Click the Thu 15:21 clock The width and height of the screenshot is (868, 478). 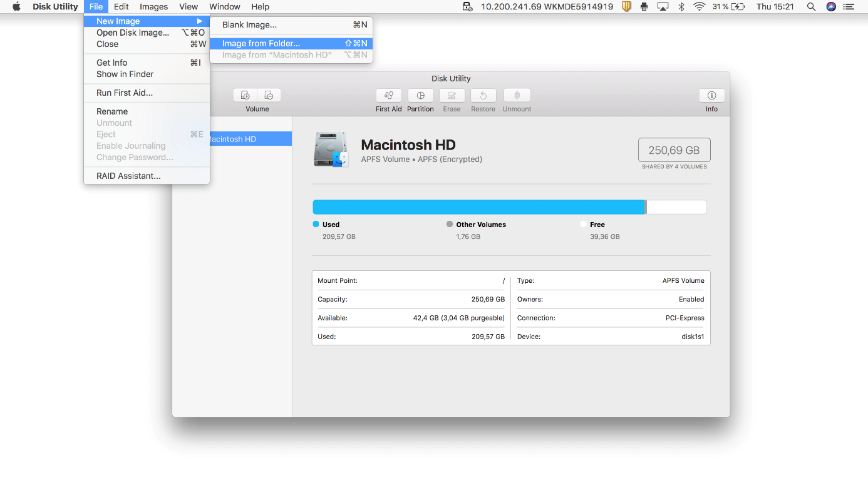775,7
